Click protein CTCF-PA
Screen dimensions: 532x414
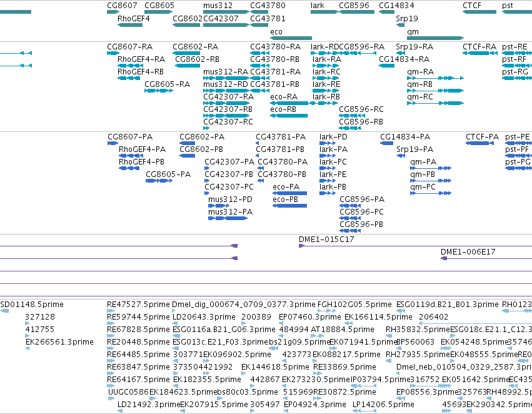(479, 143)
